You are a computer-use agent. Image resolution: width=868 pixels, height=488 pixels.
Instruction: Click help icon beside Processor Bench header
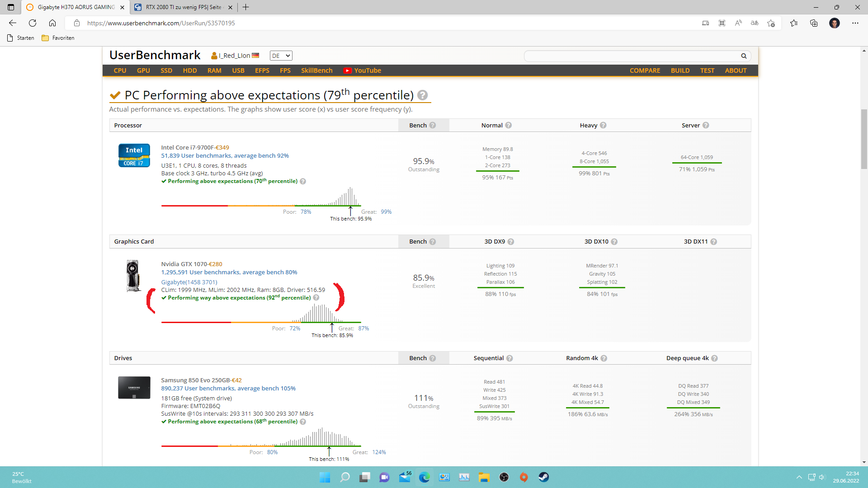[x=433, y=126]
